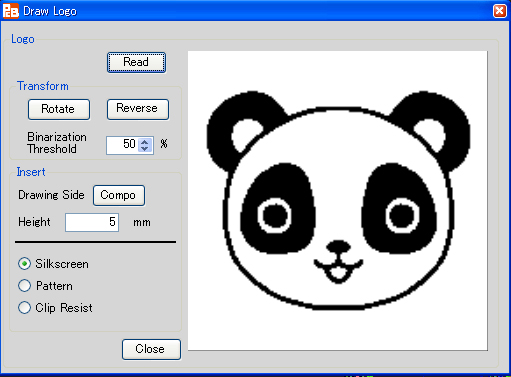Click the Transform group heading
Viewport: 511px width, 377px height.
[x=43, y=86]
